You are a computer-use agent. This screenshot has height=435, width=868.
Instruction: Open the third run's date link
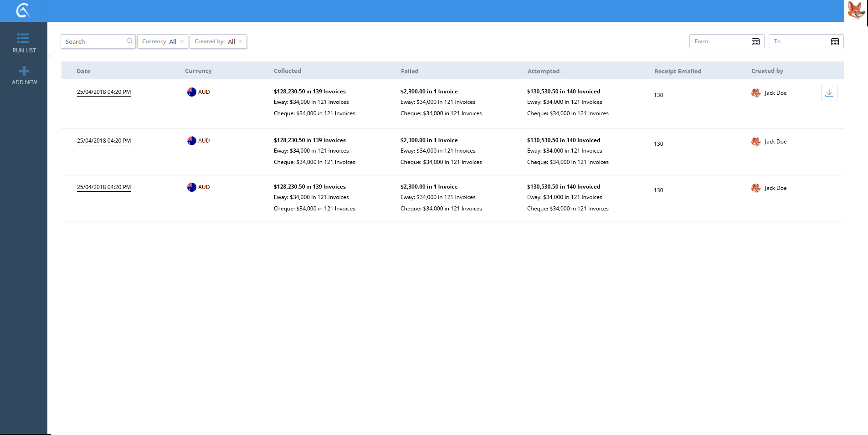coord(104,187)
